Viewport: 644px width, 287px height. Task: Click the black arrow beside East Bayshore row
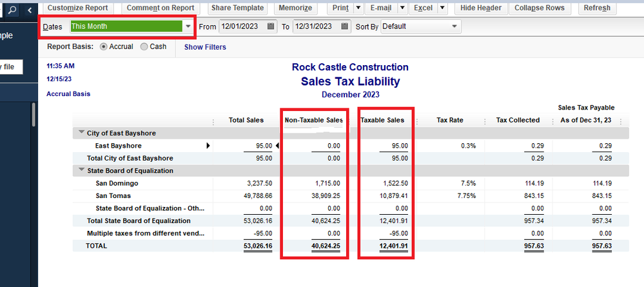click(x=208, y=146)
